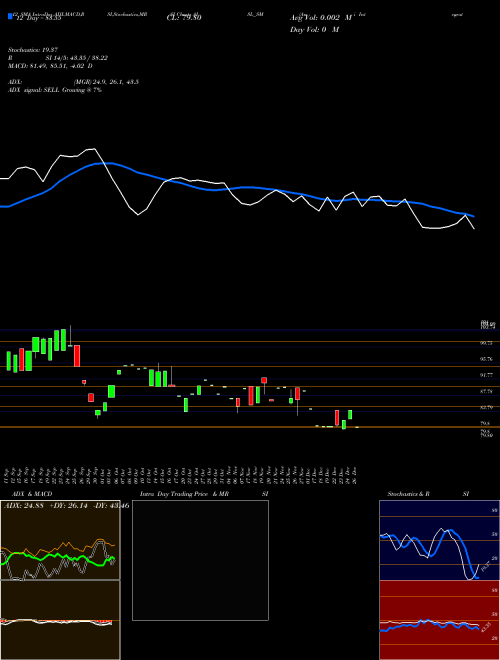Click the 99.75 price axis label

pyautogui.click(x=487, y=343)
